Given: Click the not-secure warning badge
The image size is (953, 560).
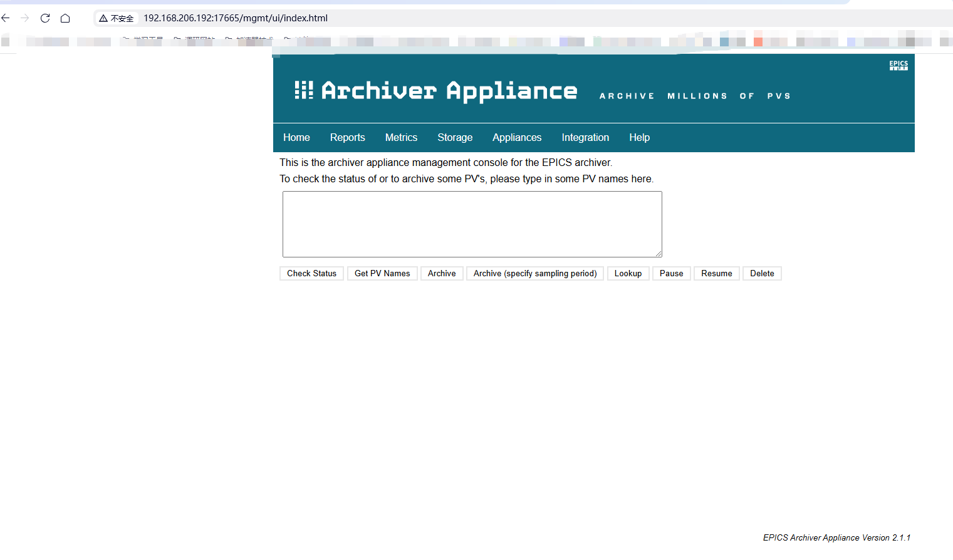Looking at the screenshot, I should pos(117,18).
